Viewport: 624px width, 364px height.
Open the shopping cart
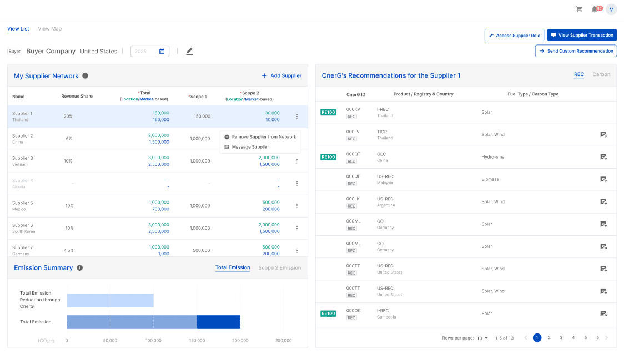pos(579,9)
